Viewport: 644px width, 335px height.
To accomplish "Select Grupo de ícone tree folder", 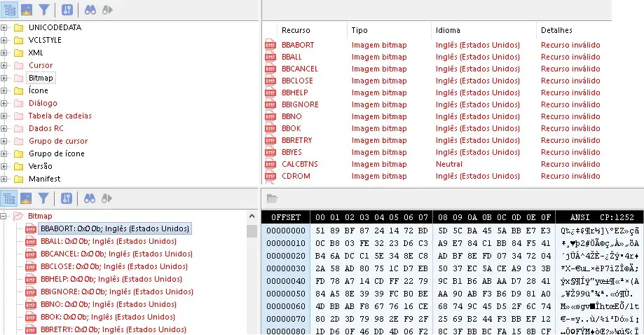I will [56, 153].
